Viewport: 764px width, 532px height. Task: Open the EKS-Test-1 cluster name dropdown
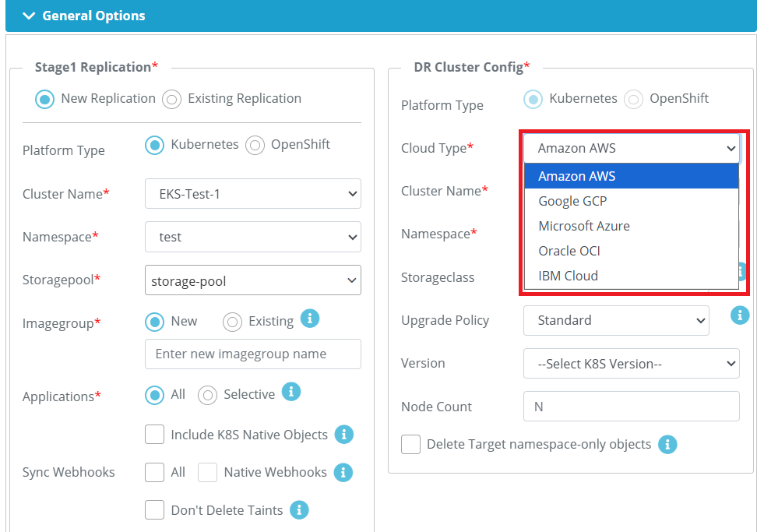(x=253, y=193)
